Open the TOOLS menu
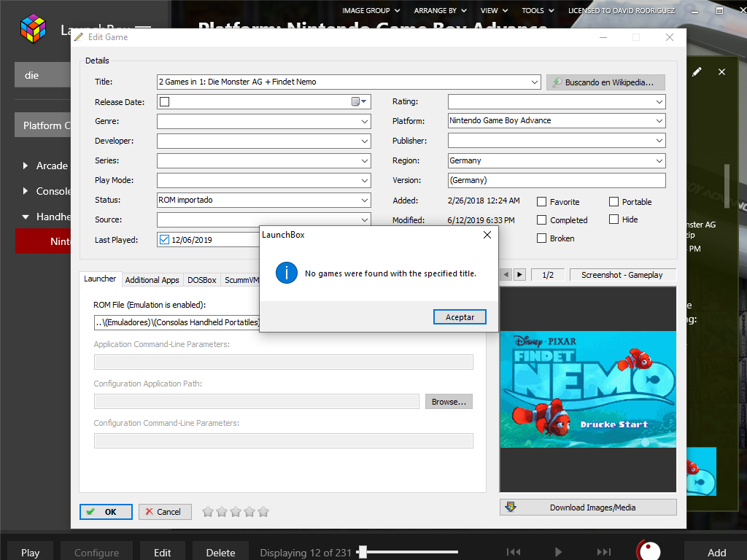 tap(538, 10)
